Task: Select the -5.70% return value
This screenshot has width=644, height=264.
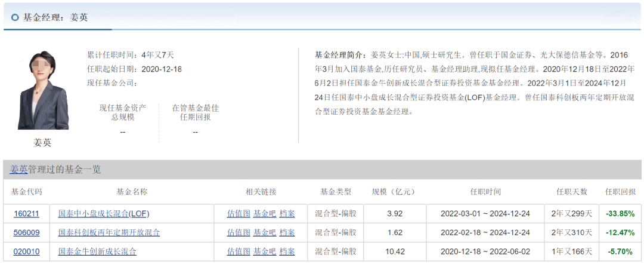Action: pos(620,251)
